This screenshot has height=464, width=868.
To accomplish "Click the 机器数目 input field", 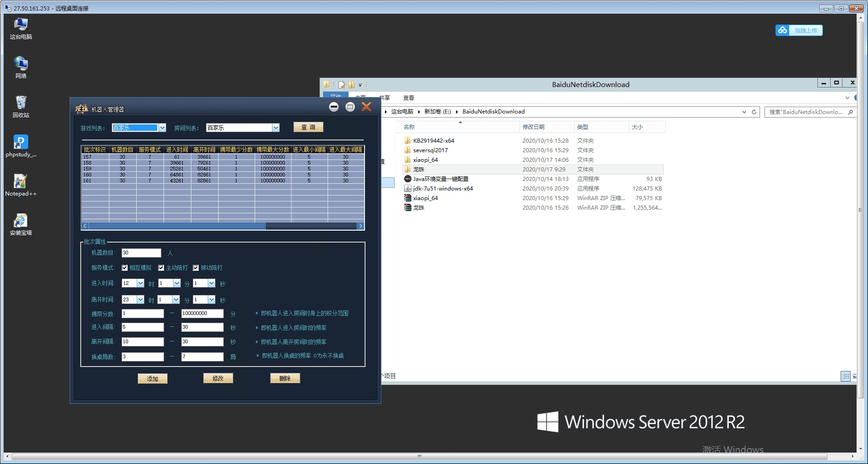I will pos(141,253).
